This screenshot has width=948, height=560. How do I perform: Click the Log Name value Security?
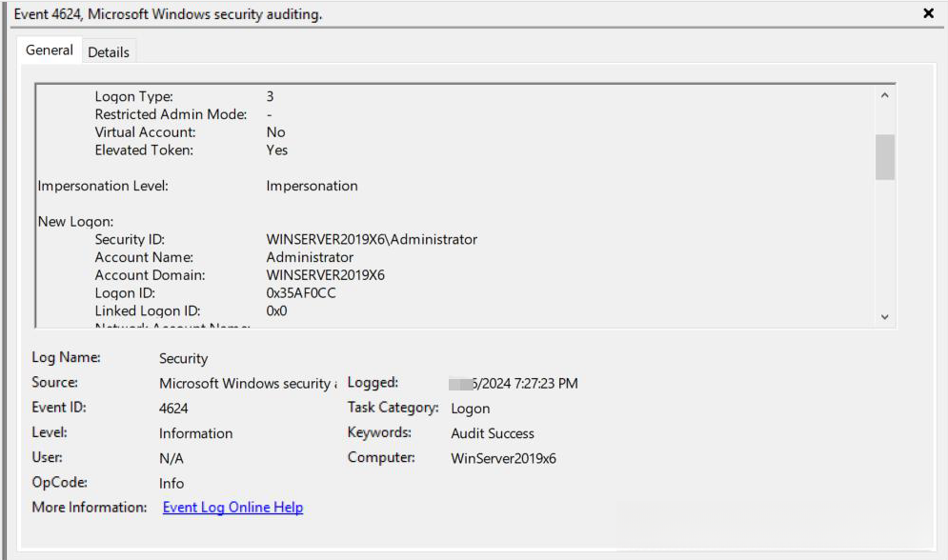[x=183, y=359]
